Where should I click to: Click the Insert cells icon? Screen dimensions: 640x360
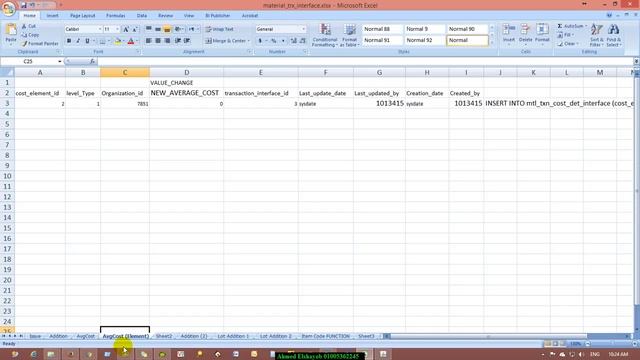[509, 29]
